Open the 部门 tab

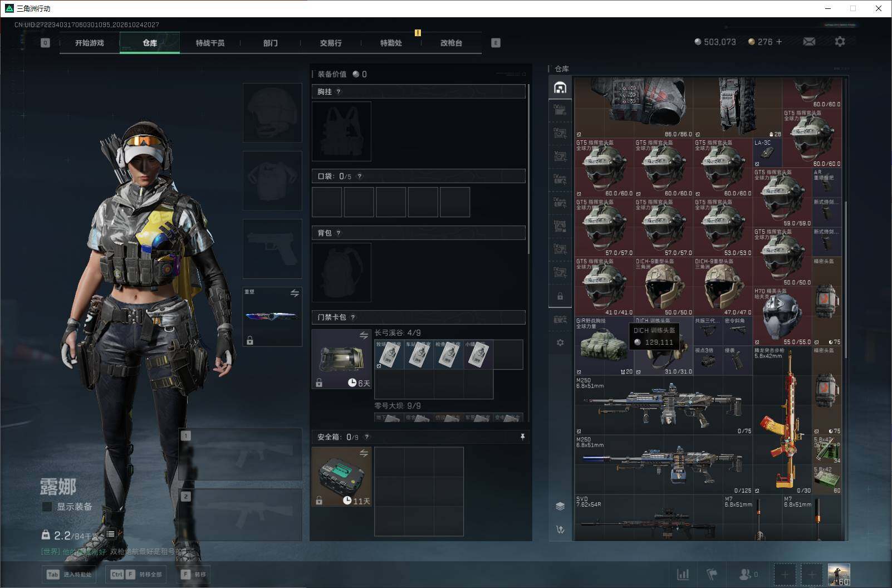pos(271,43)
